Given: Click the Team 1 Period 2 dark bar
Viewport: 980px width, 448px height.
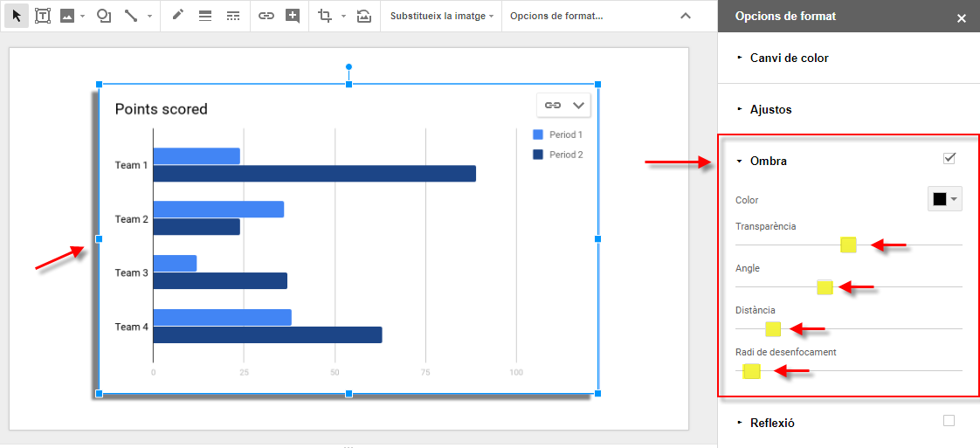Looking at the screenshot, I should (314, 174).
